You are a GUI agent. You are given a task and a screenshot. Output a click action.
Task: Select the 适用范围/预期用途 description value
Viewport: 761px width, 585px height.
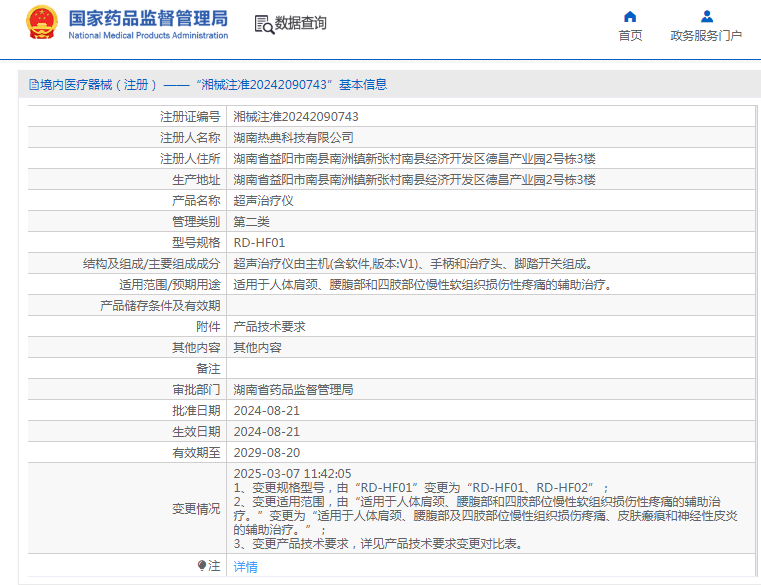[x=422, y=284]
